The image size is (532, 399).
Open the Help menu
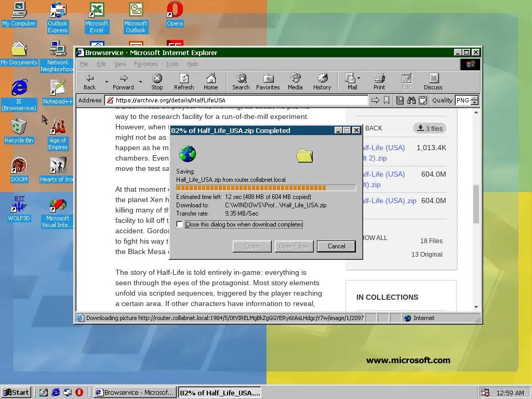(x=192, y=64)
